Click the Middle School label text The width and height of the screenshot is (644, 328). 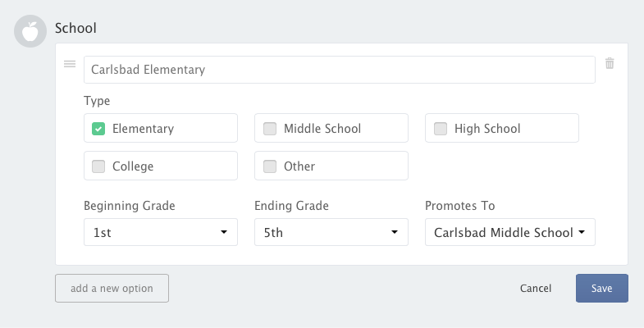[322, 129]
